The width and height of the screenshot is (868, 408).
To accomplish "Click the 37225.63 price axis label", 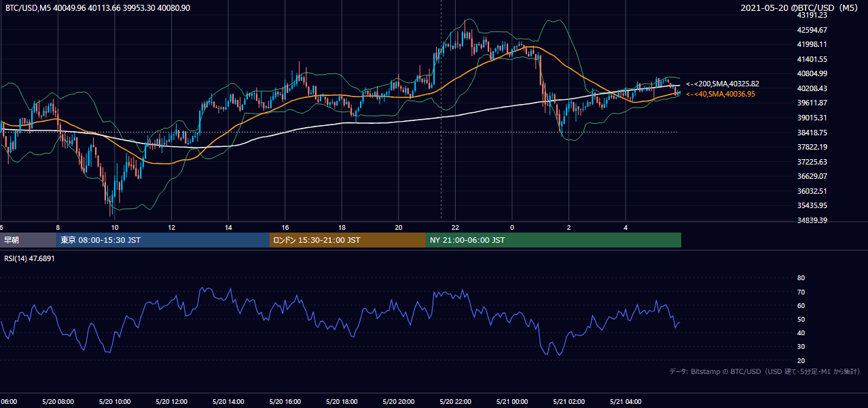I will click(x=812, y=162).
